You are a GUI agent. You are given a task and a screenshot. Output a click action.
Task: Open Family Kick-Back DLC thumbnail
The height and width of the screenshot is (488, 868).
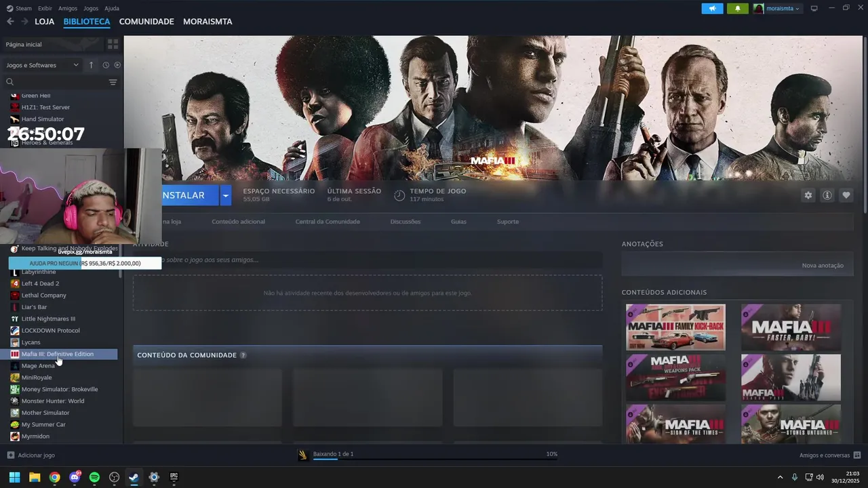pos(675,327)
